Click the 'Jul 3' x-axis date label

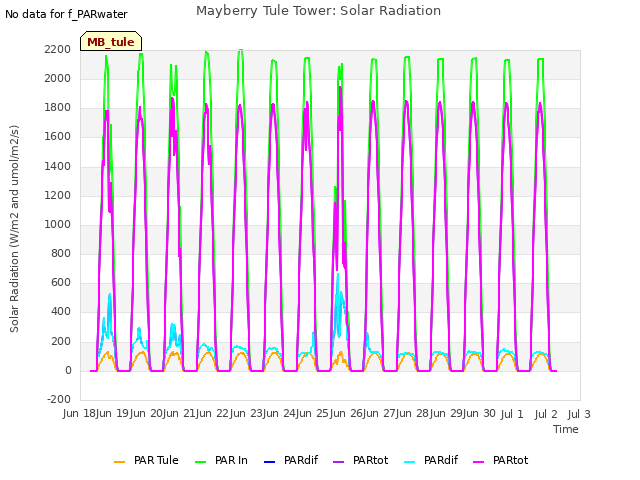coord(579,414)
